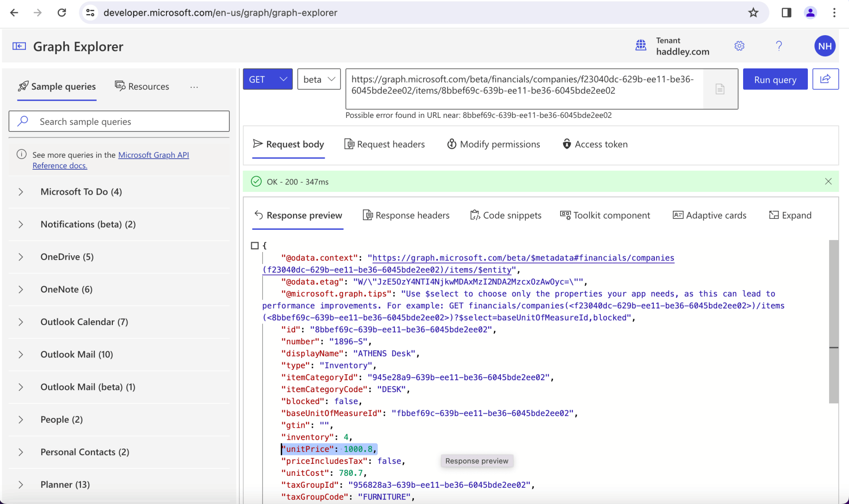Open the settings gear icon
This screenshot has width=849, height=504.
click(739, 46)
